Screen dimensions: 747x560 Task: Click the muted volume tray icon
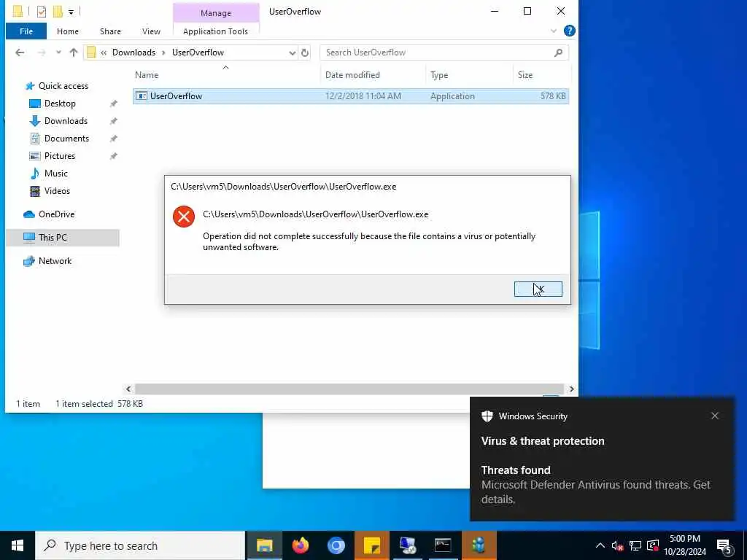tap(617, 545)
